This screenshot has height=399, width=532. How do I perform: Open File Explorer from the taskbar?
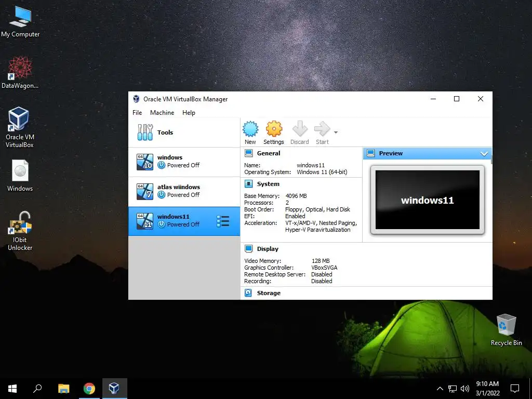click(x=63, y=389)
